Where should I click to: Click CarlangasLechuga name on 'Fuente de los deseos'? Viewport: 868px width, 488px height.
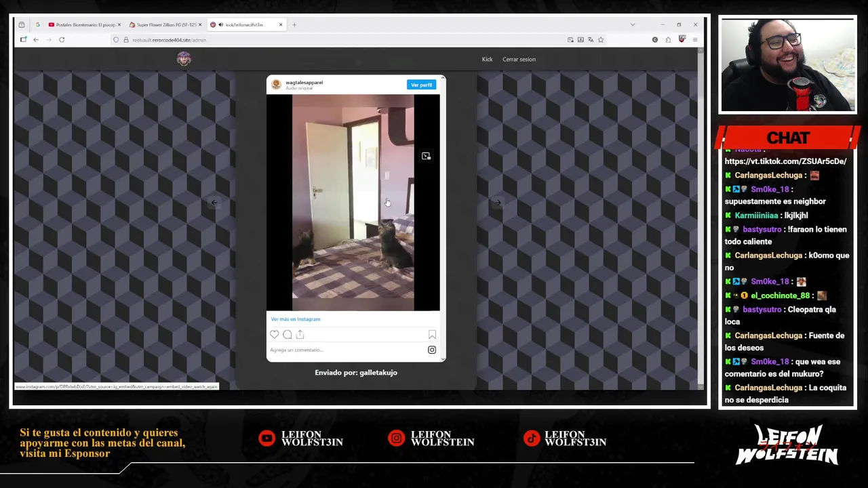[x=768, y=335]
